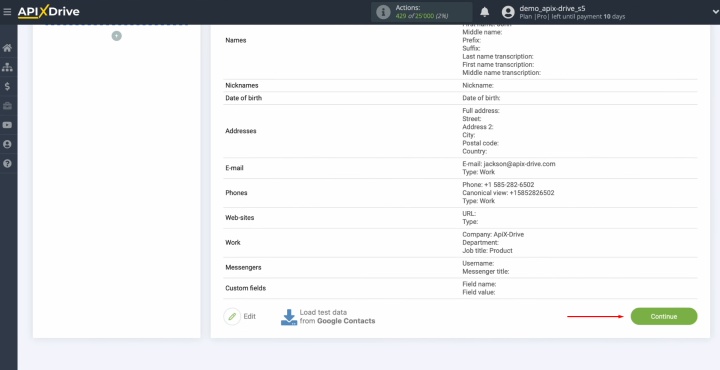Go to Home in sidebar
The width and height of the screenshot is (720, 370).
[x=7, y=48]
